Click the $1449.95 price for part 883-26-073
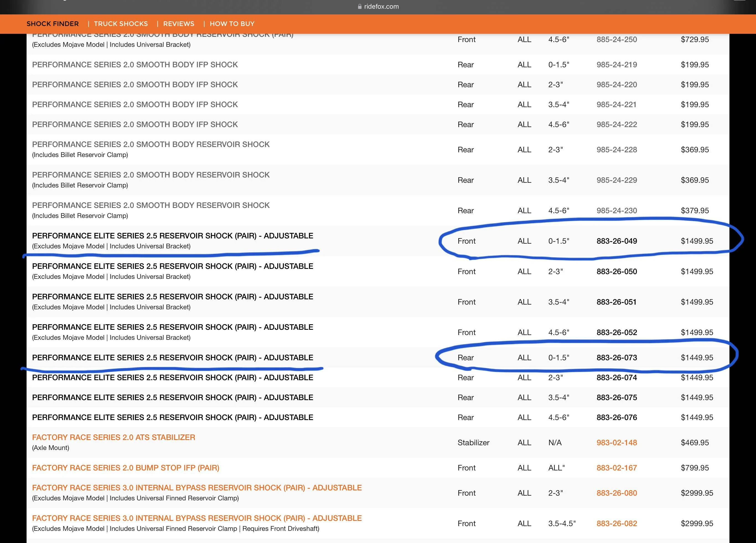This screenshot has width=756, height=543. [x=697, y=357]
